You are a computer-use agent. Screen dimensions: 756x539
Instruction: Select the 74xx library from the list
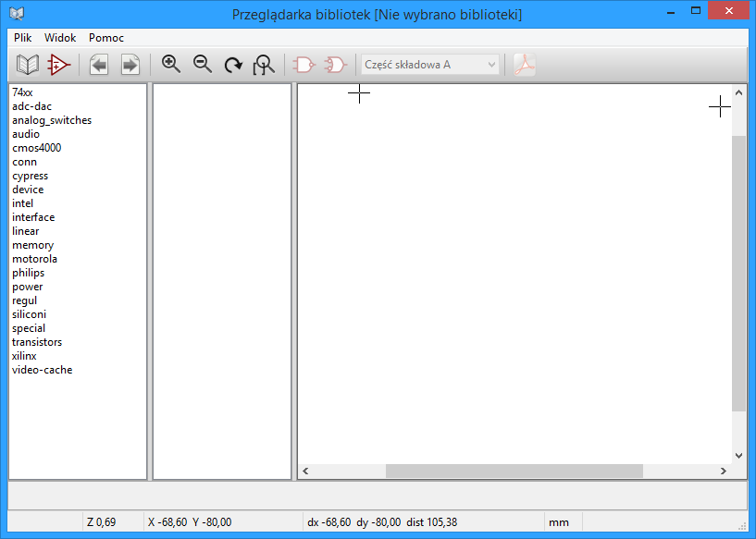click(x=22, y=92)
